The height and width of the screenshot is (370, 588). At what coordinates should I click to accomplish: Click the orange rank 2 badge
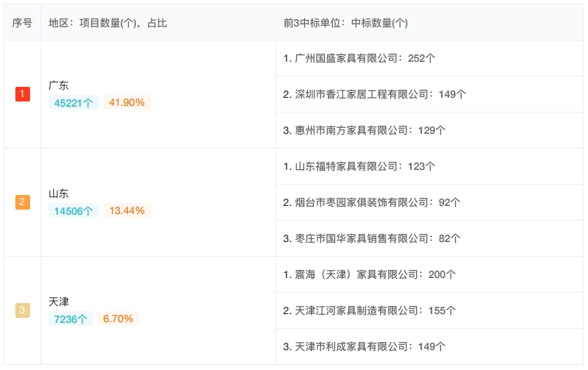click(23, 202)
